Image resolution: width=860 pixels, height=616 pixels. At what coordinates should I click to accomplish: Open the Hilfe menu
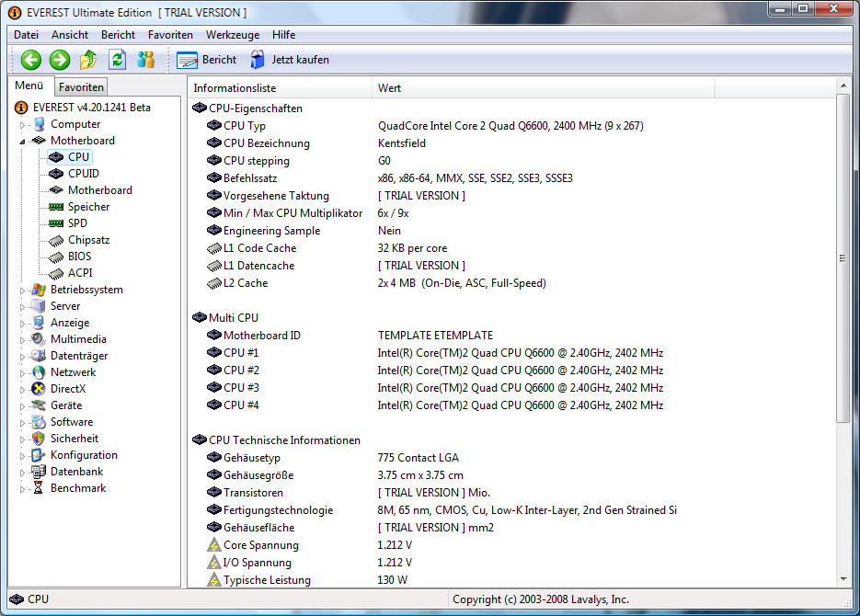283,35
